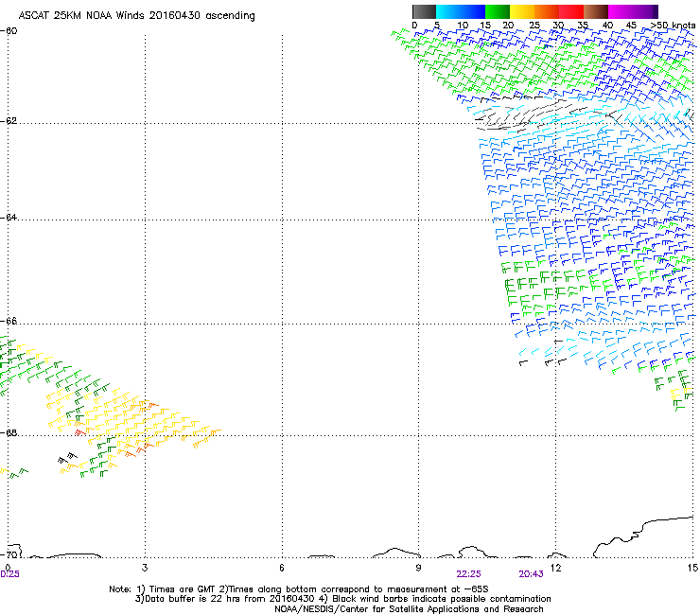This screenshot has height=615, width=700.
Task: Select the orange 25-30 knots legend segment
Action: coord(547,11)
